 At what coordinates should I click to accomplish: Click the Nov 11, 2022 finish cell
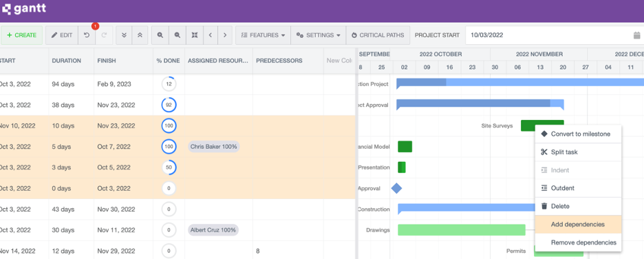click(124, 230)
